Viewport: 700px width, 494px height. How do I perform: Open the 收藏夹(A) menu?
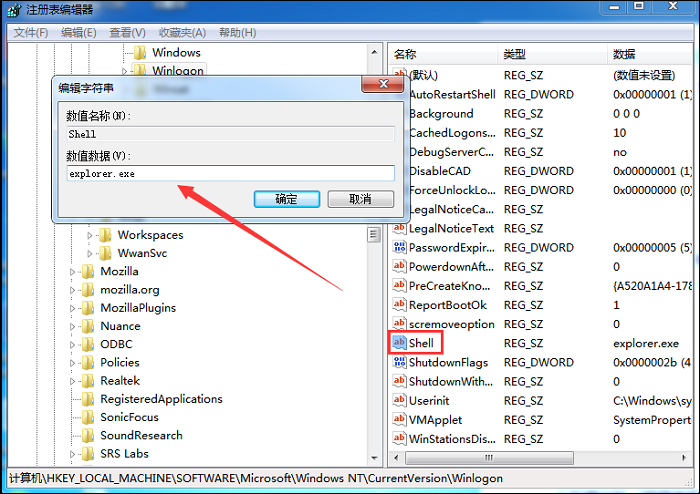pyautogui.click(x=182, y=33)
